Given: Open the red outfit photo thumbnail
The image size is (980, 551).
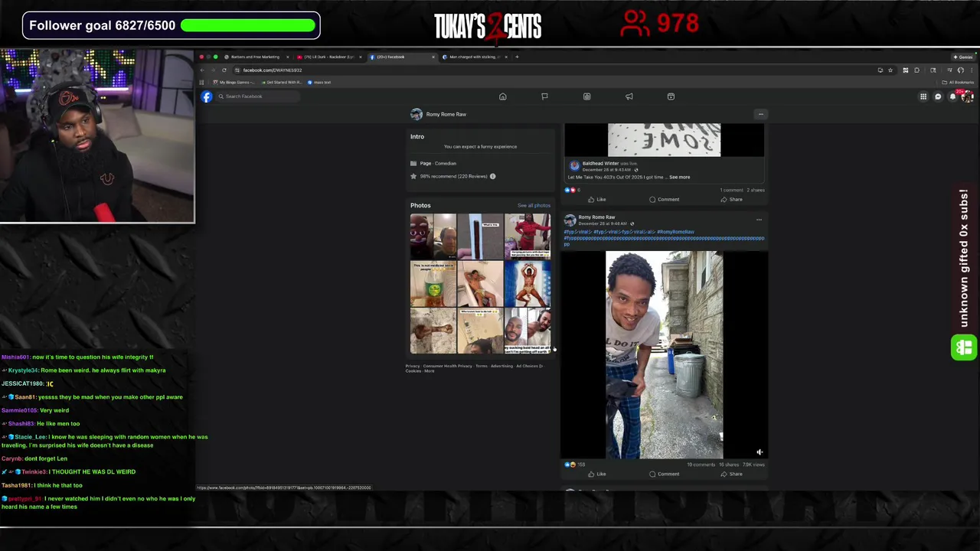Looking at the screenshot, I should point(528,236).
